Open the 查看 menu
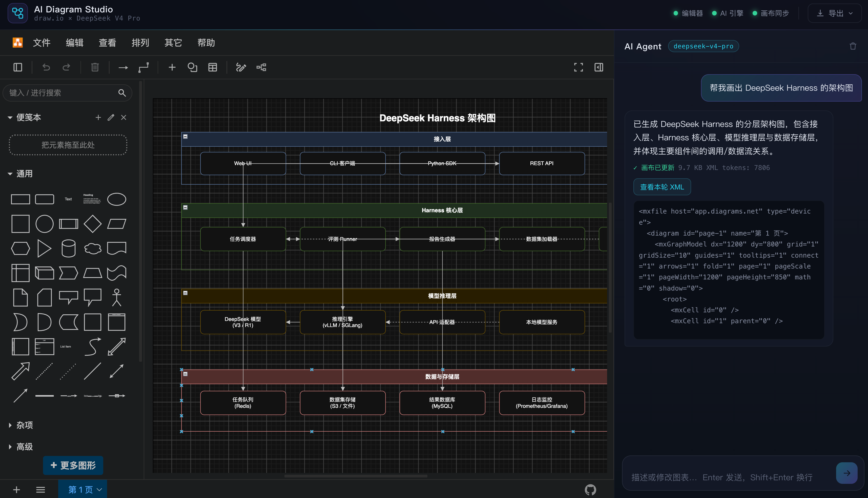 coord(107,43)
